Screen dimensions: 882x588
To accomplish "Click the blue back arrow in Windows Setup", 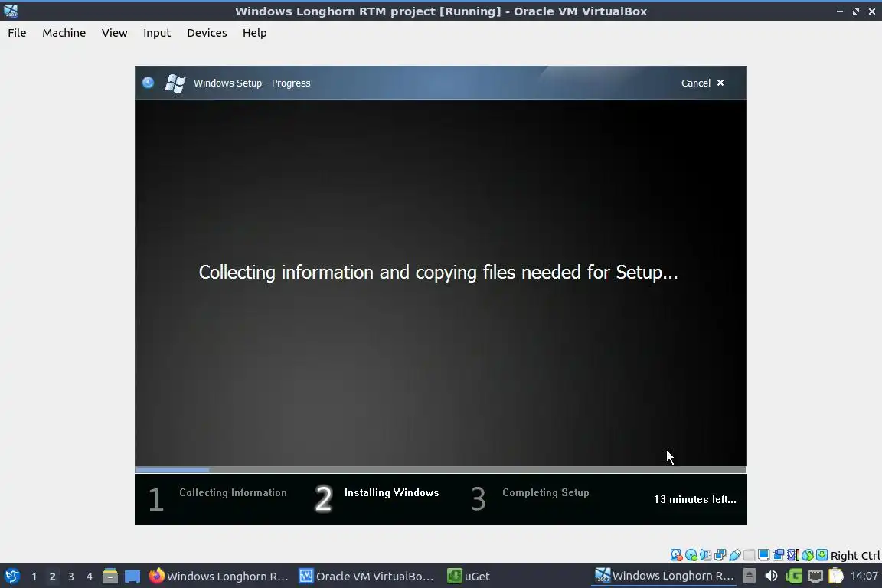I will click(148, 83).
